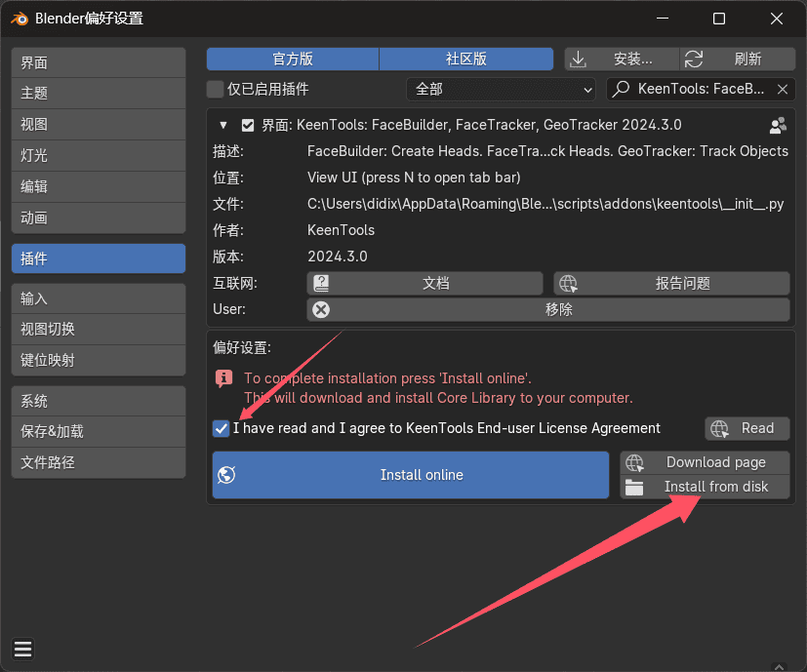Click the refresh arrows icon
The height and width of the screenshot is (672, 807).
694,59
